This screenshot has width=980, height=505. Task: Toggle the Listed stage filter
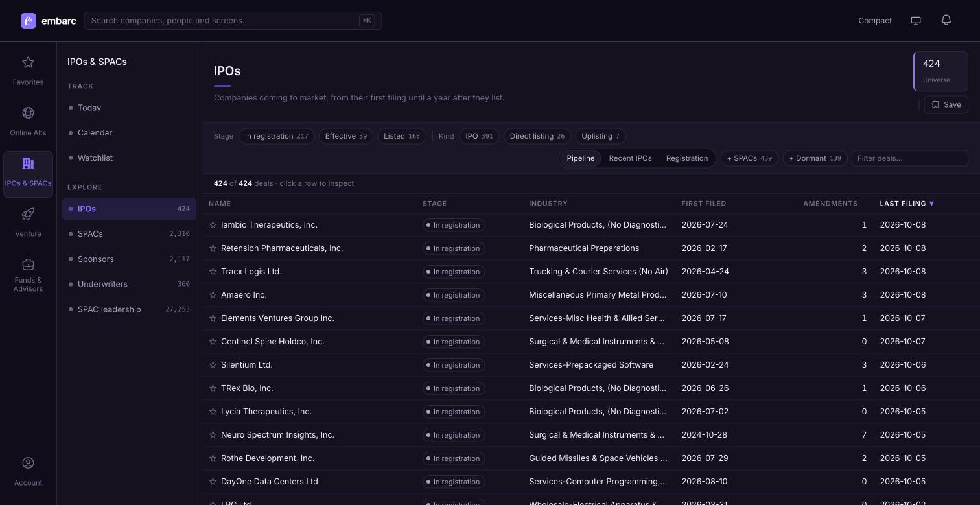click(x=402, y=136)
